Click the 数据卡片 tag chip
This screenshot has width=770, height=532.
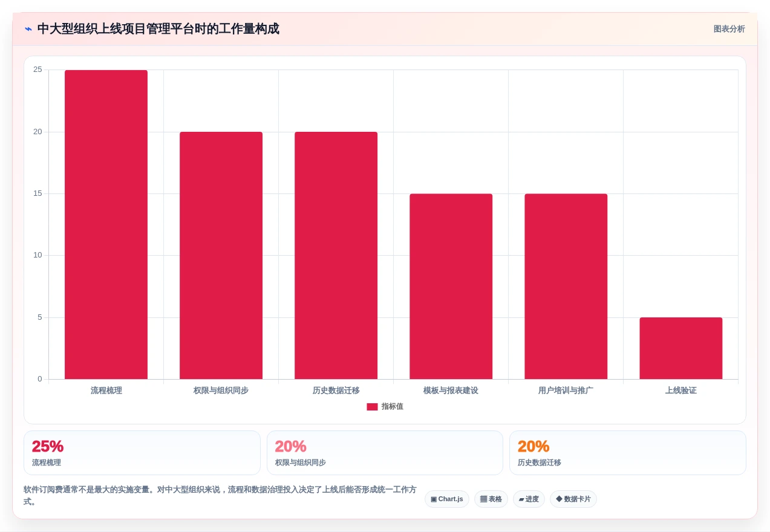[573, 499]
